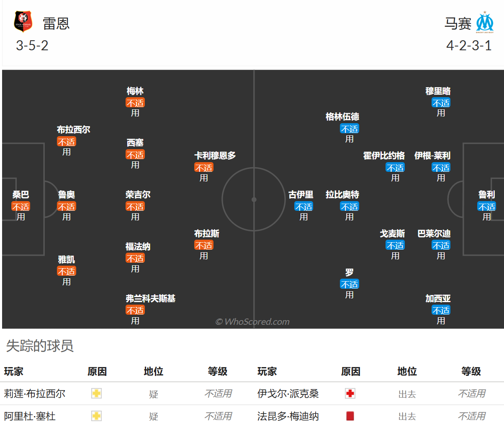This screenshot has width=504, height=440.
Task: Click 格林伍德's rating badge
Action: (350, 129)
